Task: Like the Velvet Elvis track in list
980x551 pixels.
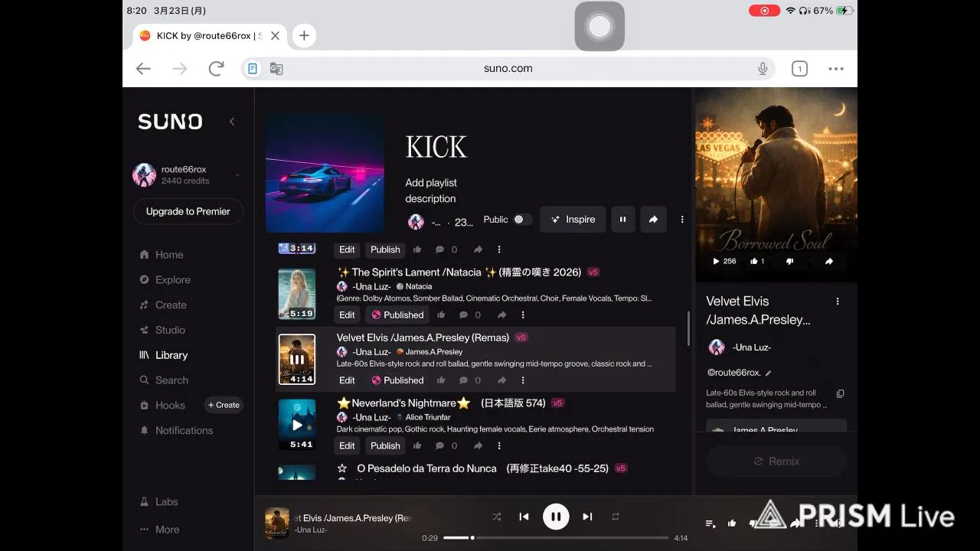Action: click(x=441, y=380)
